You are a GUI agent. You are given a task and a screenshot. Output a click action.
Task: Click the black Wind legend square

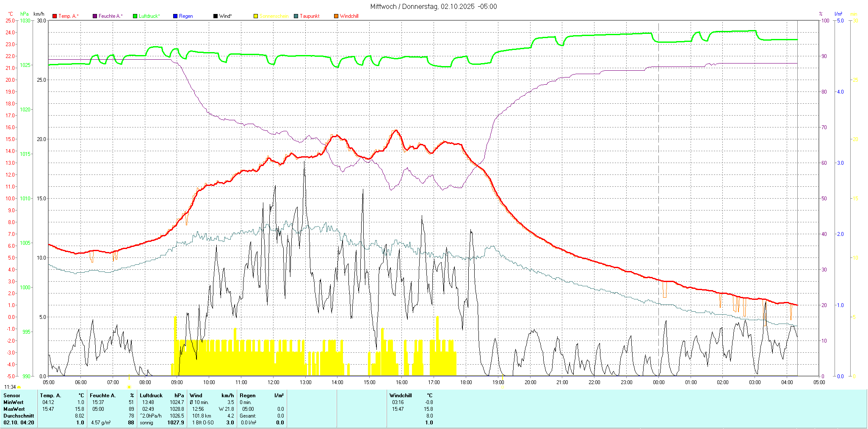(x=216, y=16)
